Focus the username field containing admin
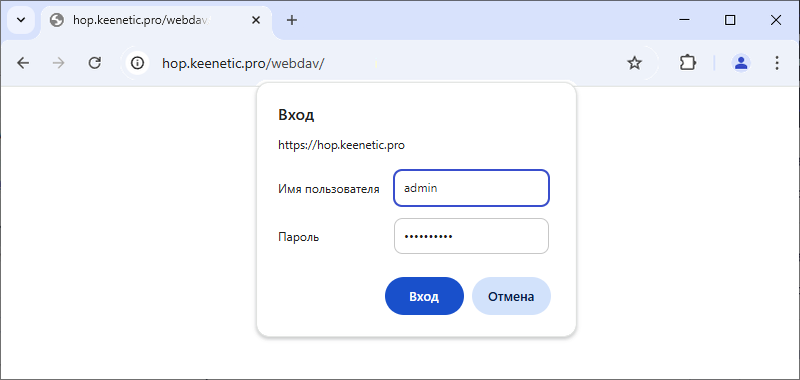The image size is (800, 380). (x=471, y=188)
